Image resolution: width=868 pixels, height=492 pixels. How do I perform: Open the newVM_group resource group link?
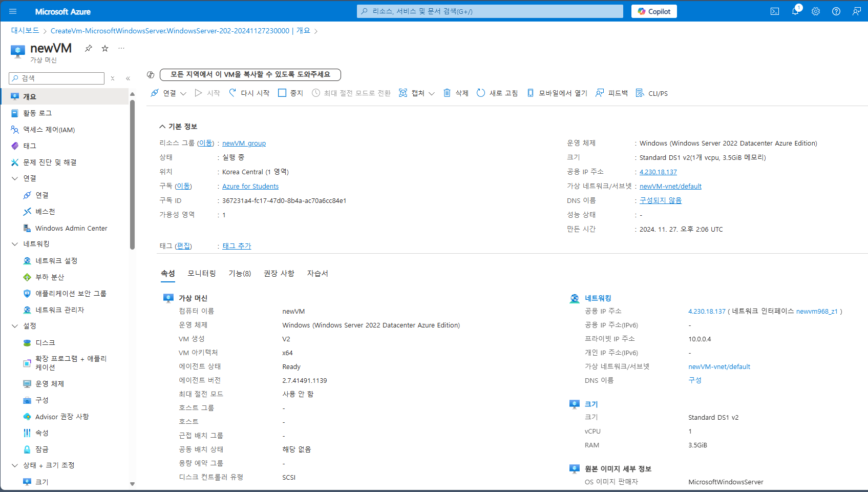point(244,143)
